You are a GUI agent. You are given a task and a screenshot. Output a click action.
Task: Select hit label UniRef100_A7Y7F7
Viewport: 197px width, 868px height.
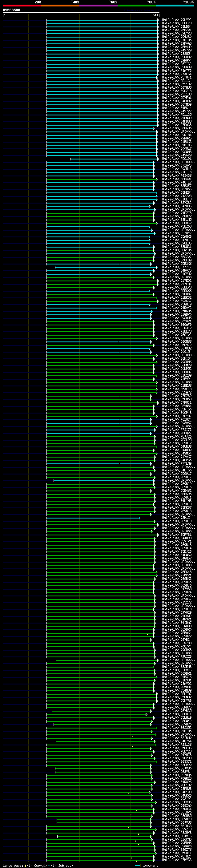(x=177, y=267)
